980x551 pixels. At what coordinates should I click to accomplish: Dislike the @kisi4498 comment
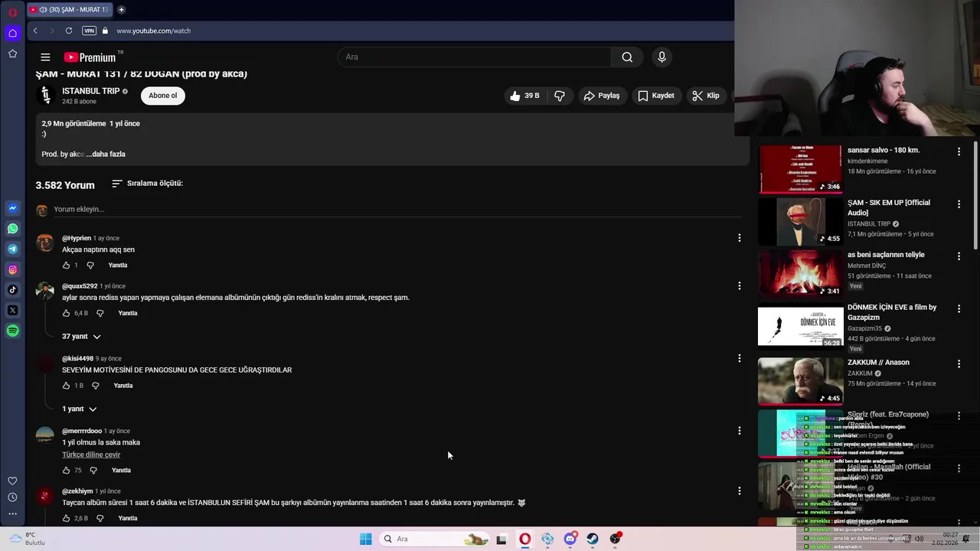pos(96,386)
